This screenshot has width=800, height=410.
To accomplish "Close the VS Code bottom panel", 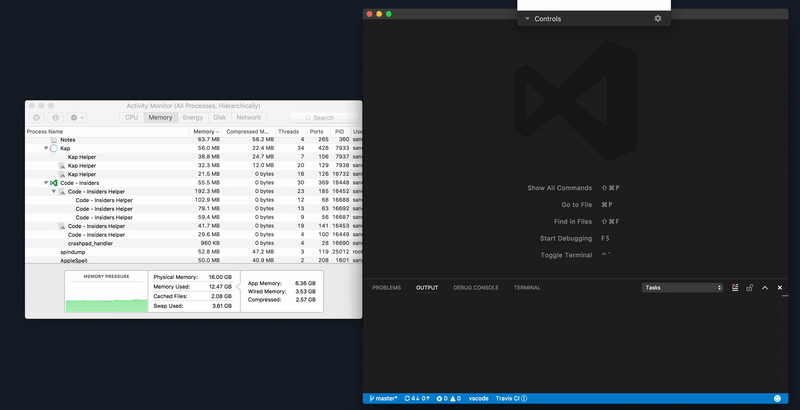I will 780,288.
